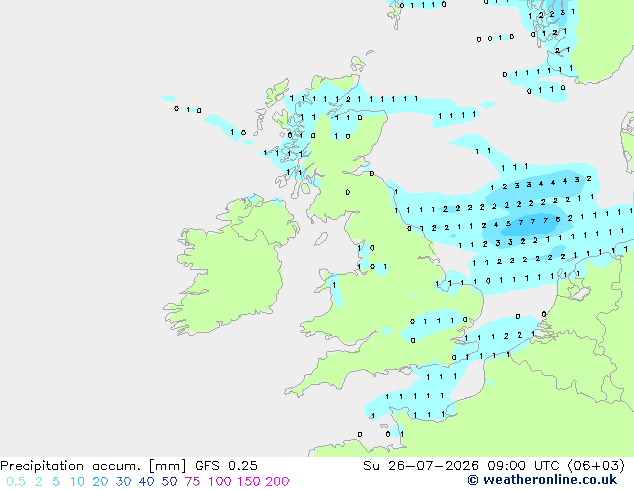Select the 5 mm legend value
The image size is (634, 490).
coord(56,482)
